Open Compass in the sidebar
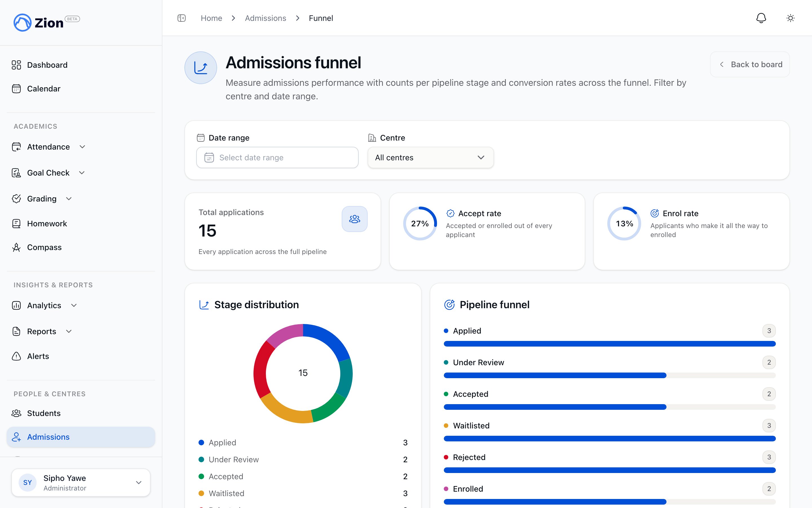Image resolution: width=812 pixels, height=508 pixels. point(81,247)
